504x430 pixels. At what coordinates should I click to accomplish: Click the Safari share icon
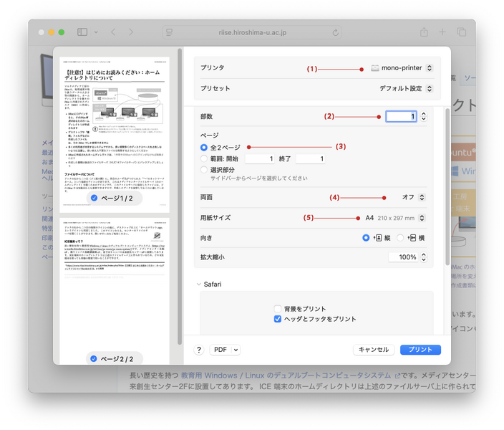point(425,32)
